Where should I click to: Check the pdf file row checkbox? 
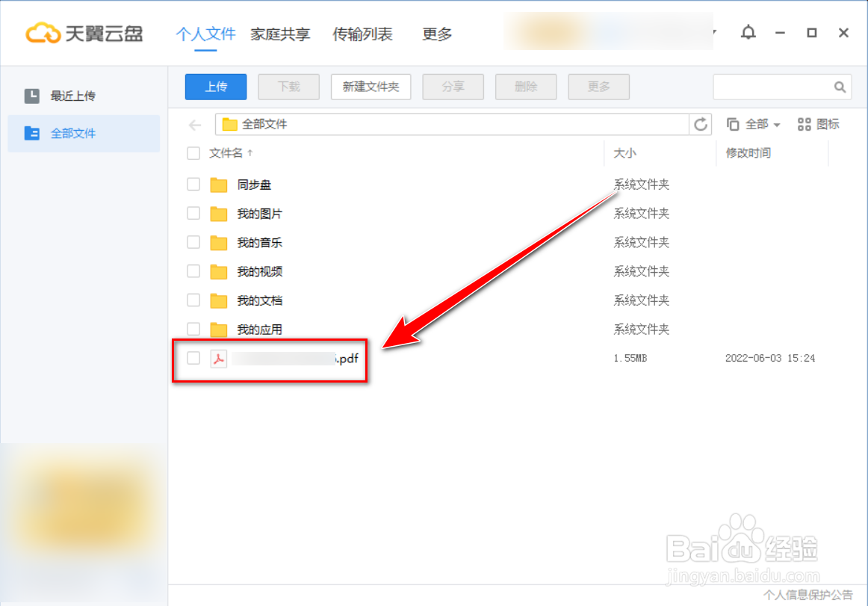[193, 358]
